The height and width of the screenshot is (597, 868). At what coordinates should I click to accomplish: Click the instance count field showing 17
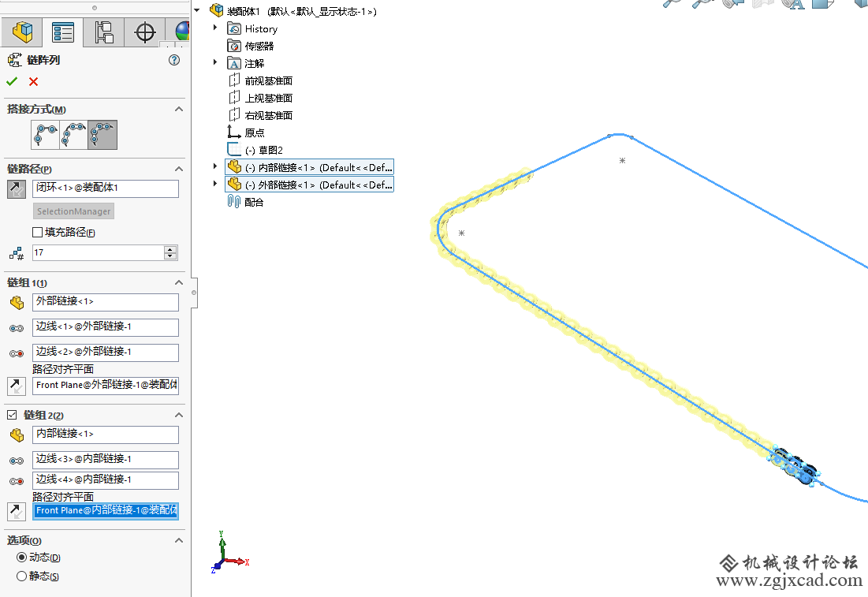coord(98,252)
